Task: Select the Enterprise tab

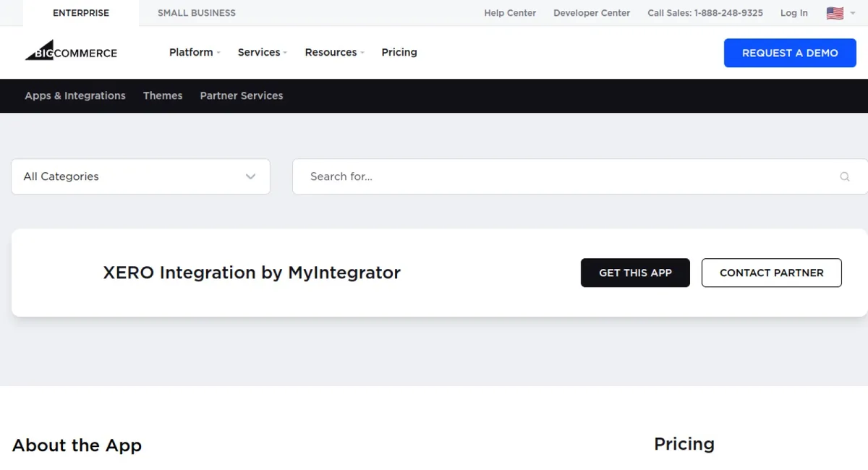Action: [80, 12]
